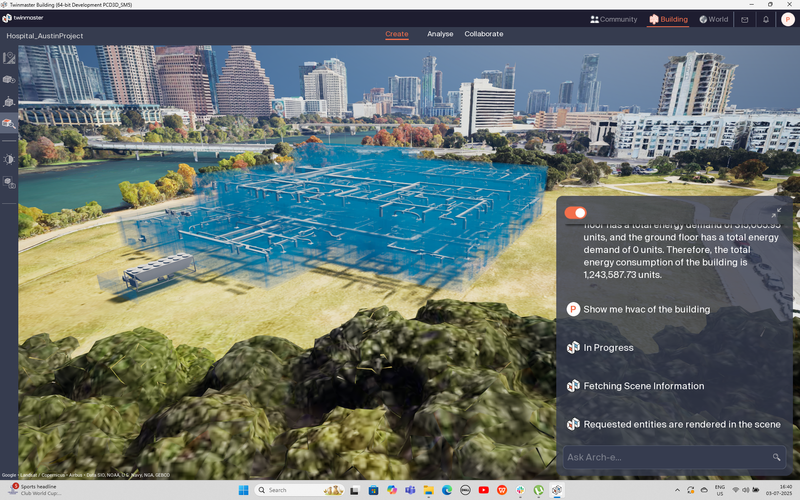
Task: Click the Ask Arch-e input field
Action: click(665, 457)
